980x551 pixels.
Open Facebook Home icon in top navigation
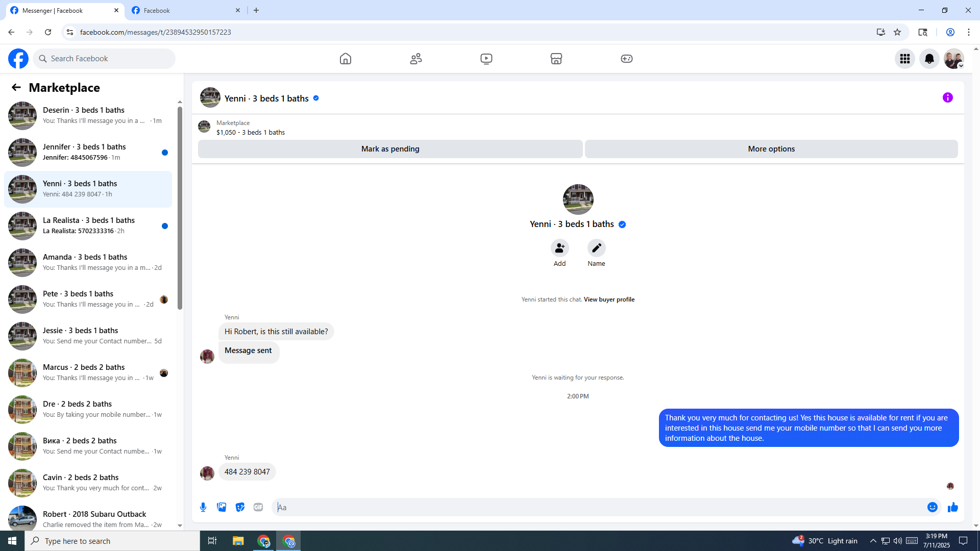[346, 59]
